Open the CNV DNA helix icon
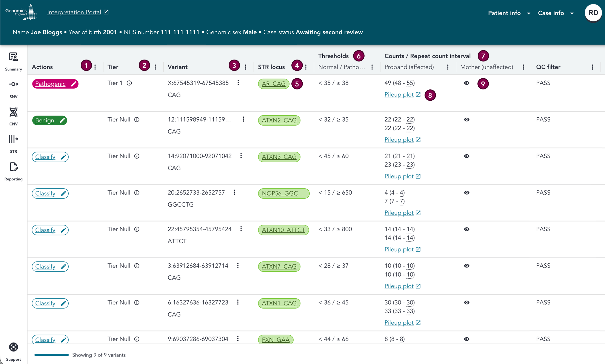 (14, 112)
